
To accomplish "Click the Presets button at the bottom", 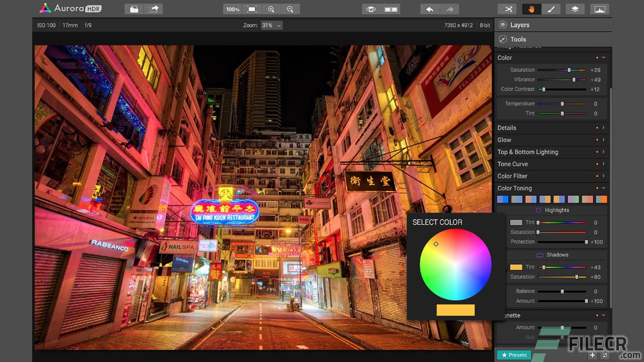I will tap(514, 354).
